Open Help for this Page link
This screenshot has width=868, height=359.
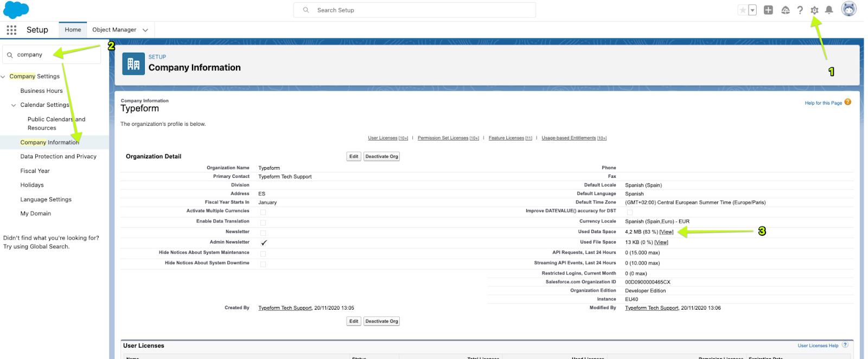coord(824,103)
